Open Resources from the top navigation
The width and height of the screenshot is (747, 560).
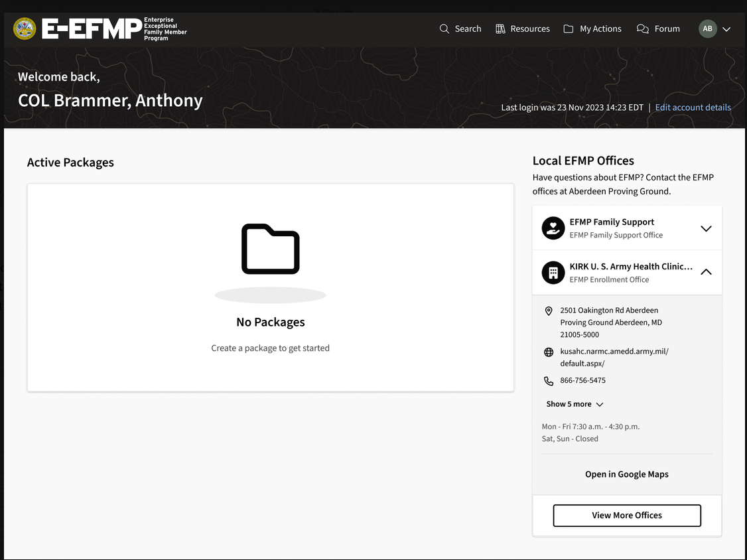pyautogui.click(x=523, y=29)
